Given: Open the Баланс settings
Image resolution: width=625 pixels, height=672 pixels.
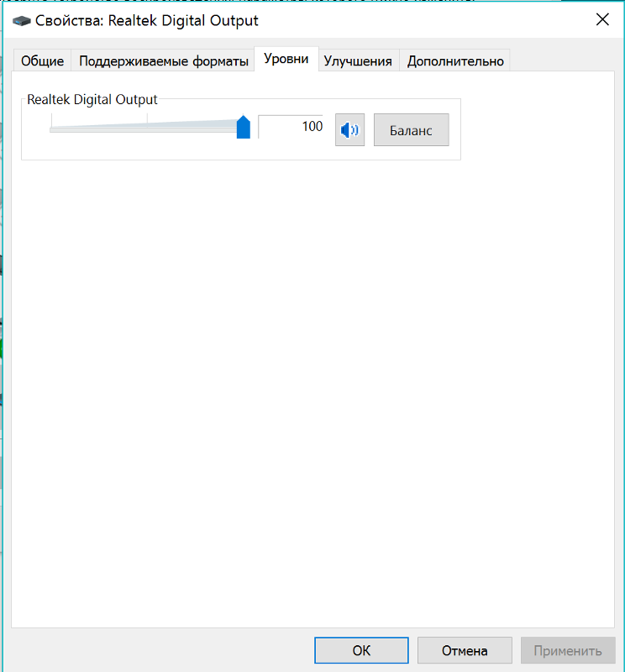Looking at the screenshot, I should [411, 130].
